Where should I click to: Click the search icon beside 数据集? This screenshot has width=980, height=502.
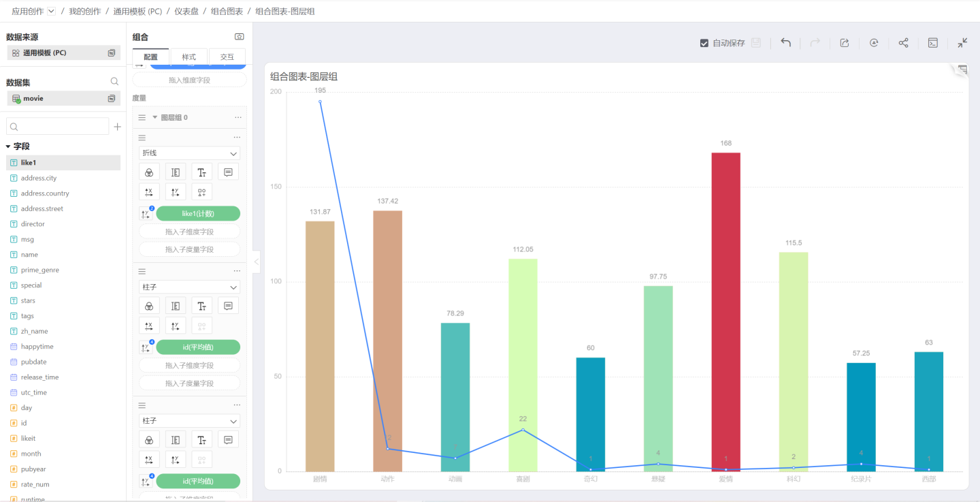[x=114, y=82]
